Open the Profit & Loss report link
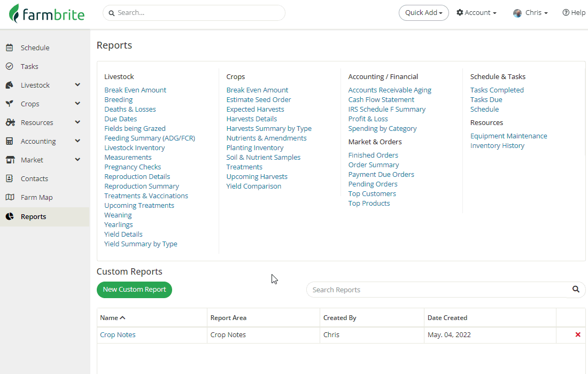Image resolution: width=588 pixels, height=374 pixels. 368,119
